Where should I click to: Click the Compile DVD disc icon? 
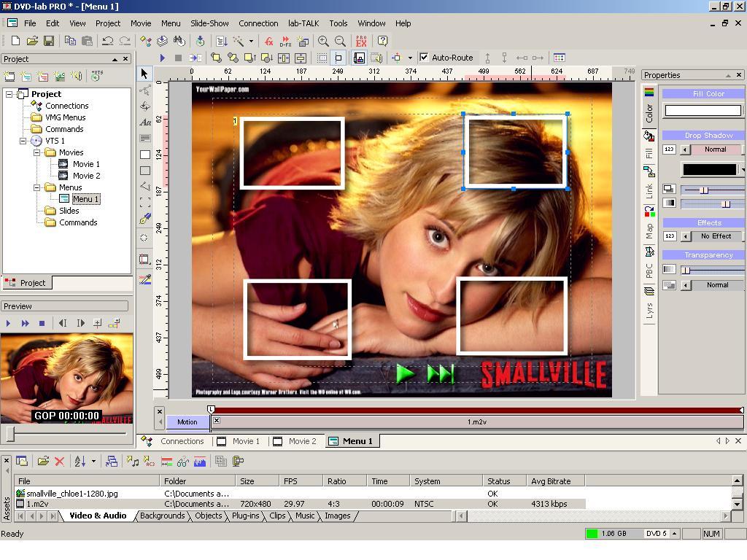point(201,41)
